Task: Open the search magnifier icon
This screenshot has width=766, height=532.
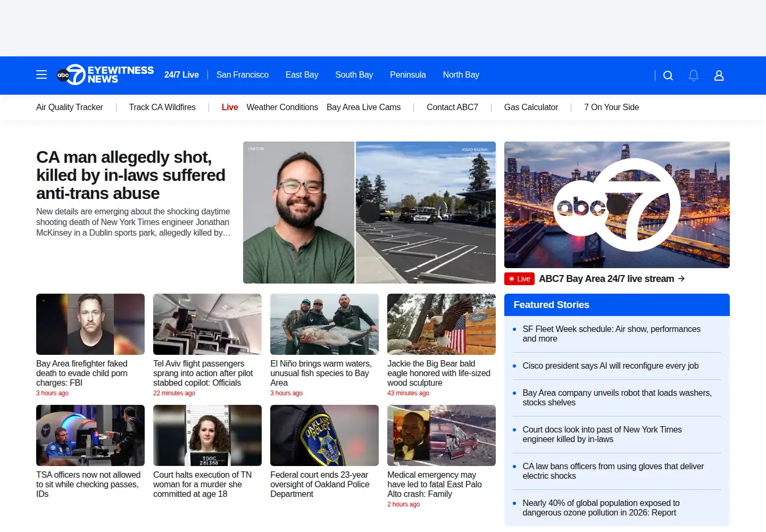Action: pyautogui.click(x=668, y=76)
